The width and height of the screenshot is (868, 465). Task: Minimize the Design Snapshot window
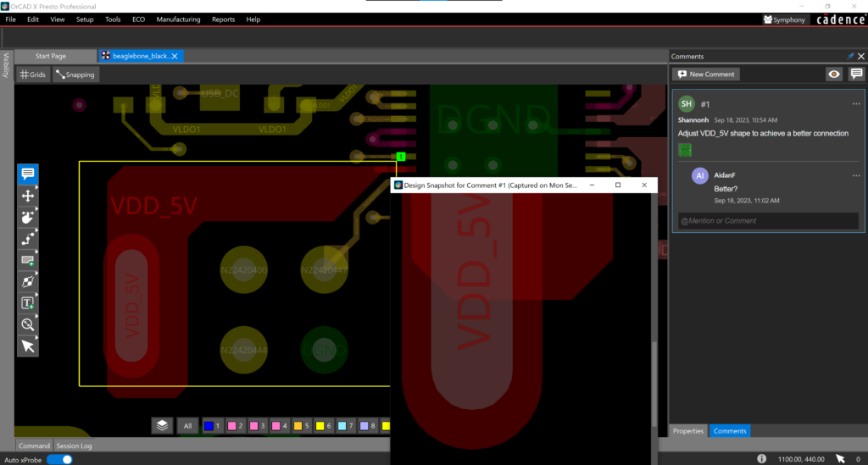(x=592, y=185)
